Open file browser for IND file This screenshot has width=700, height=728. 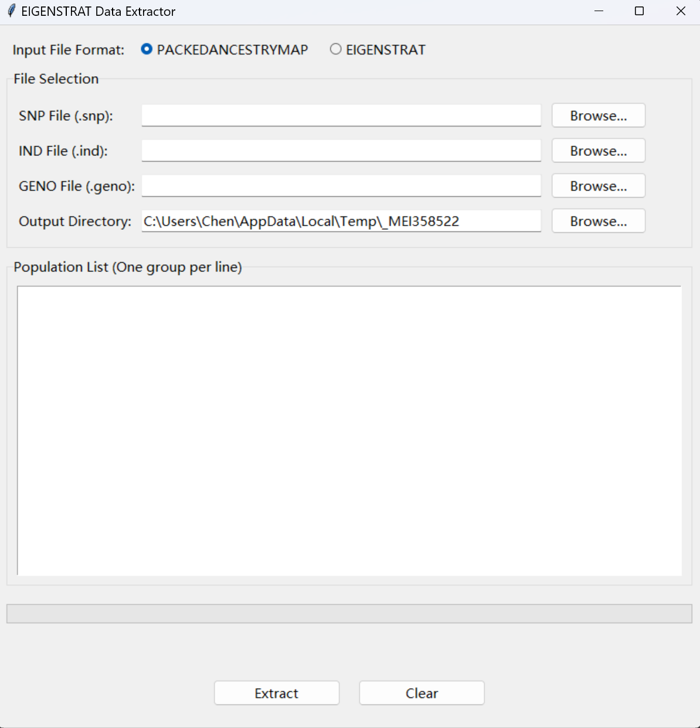pyautogui.click(x=598, y=151)
